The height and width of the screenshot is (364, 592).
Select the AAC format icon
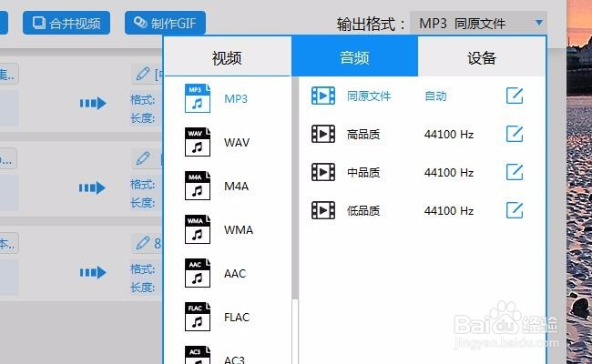197,273
